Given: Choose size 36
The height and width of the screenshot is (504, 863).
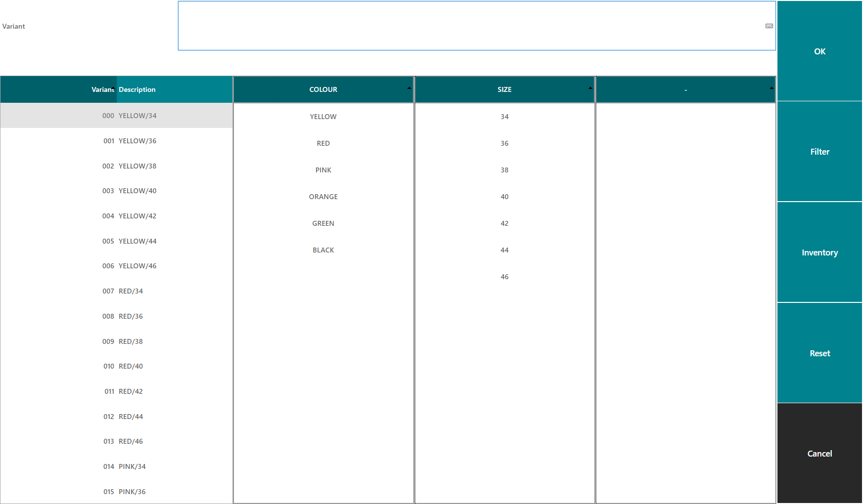Looking at the screenshot, I should pos(504,143).
